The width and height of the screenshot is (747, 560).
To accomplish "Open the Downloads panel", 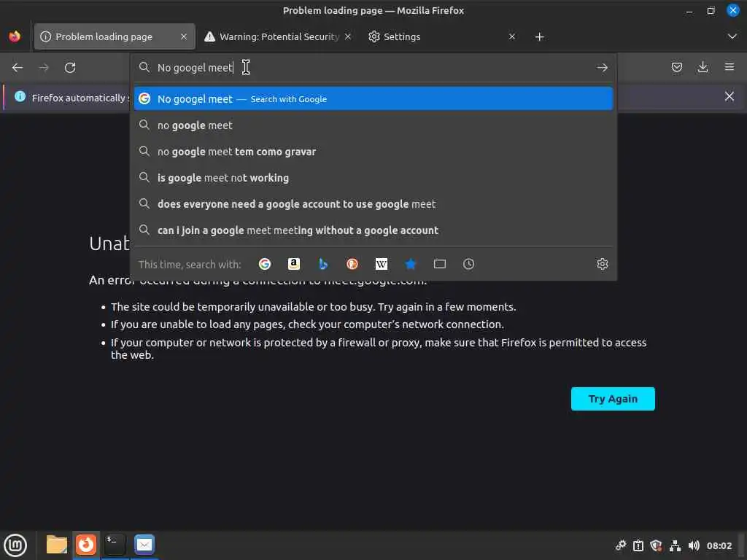I will (703, 67).
